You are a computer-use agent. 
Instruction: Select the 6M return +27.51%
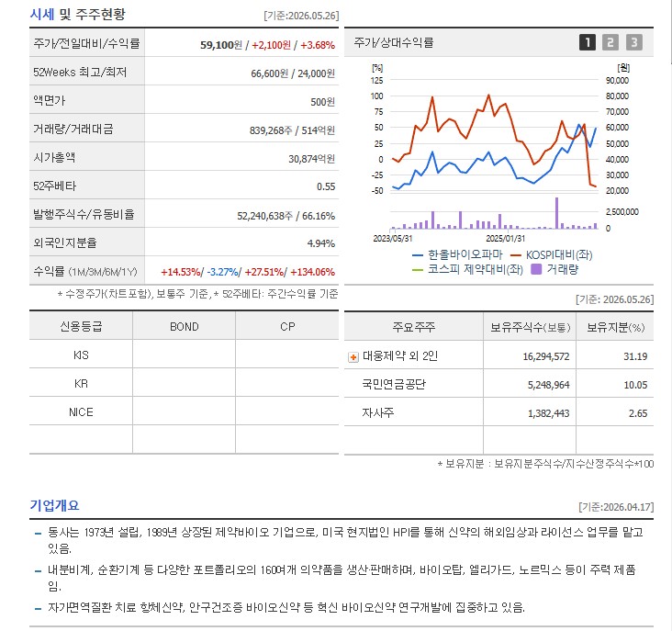(264, 272)
